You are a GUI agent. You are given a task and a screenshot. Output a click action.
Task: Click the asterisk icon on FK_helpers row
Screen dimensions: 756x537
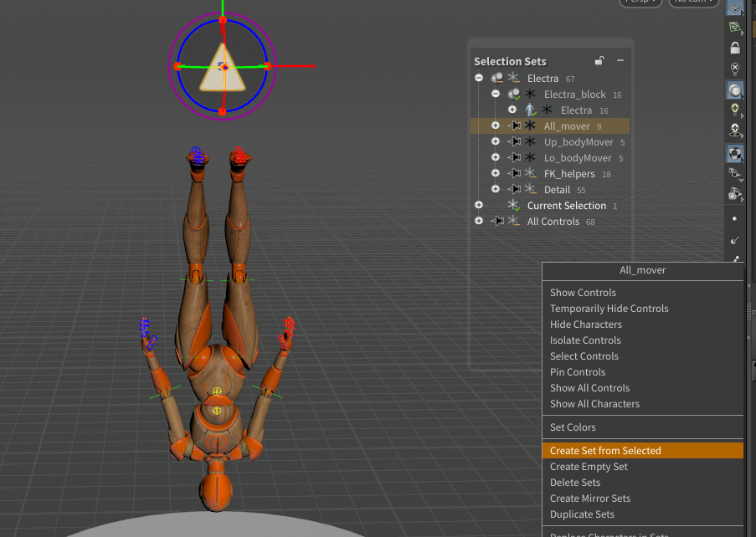coord(530,173)
